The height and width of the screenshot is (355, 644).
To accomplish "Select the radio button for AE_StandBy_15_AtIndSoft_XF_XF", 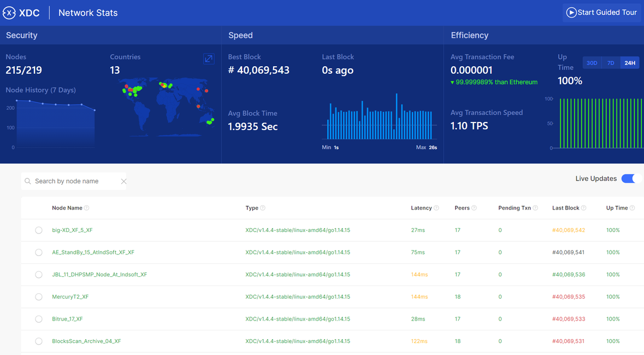I will (39, 253).
